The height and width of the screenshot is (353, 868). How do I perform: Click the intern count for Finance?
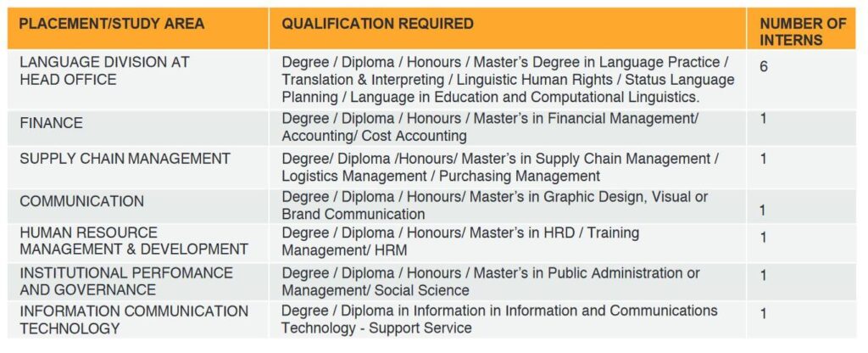tap(763, 119)
